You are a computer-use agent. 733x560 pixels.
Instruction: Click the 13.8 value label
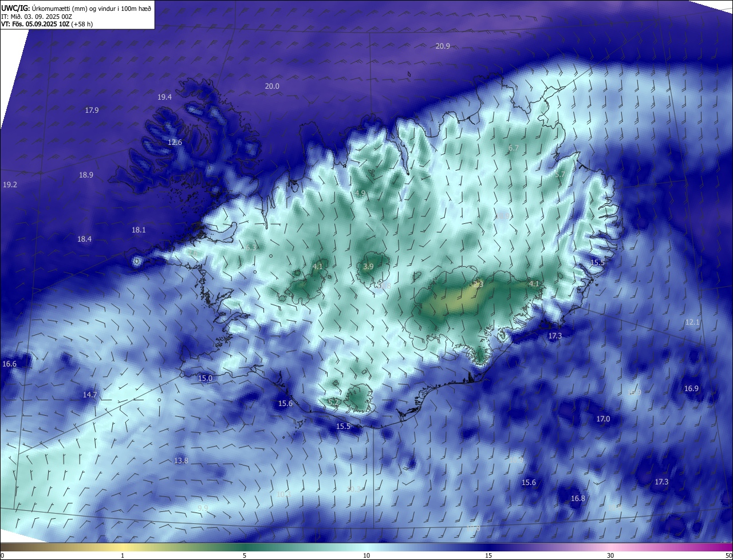(181, 460)
